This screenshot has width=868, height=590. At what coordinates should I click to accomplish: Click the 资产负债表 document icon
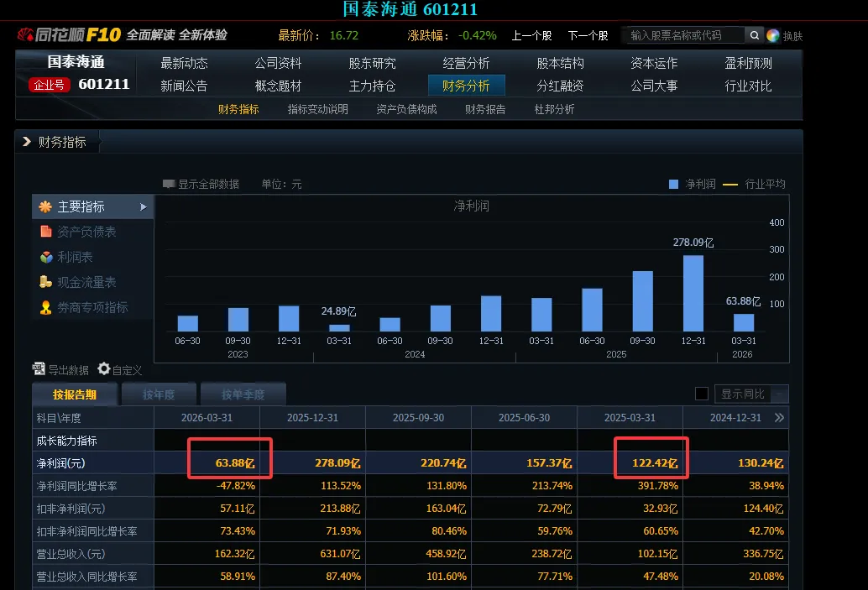tap(46, 232)
